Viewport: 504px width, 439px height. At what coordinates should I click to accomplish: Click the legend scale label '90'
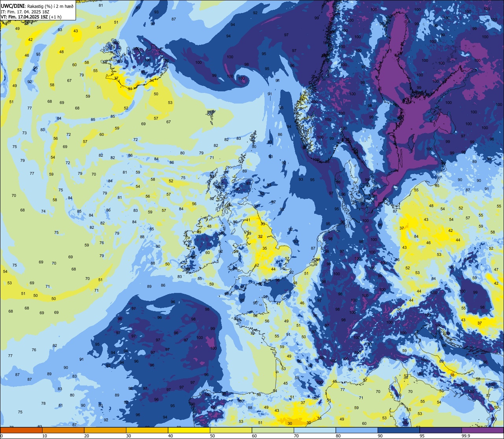(380, 436)
